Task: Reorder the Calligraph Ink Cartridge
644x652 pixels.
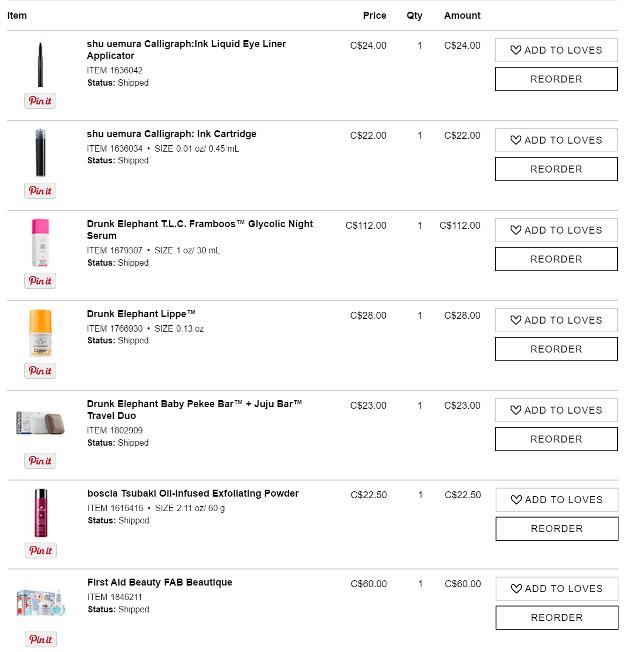Action: click(x=556, y=169)
